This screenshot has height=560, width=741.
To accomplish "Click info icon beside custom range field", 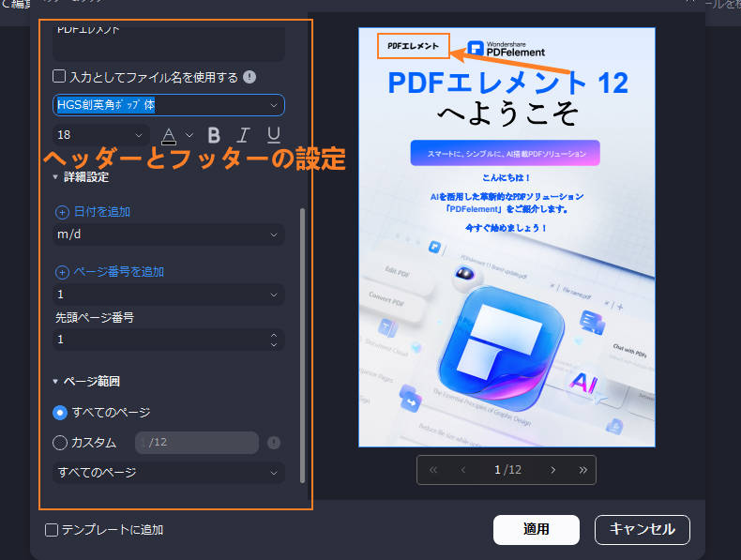I will pyautogui.click(x=274, y=443).
